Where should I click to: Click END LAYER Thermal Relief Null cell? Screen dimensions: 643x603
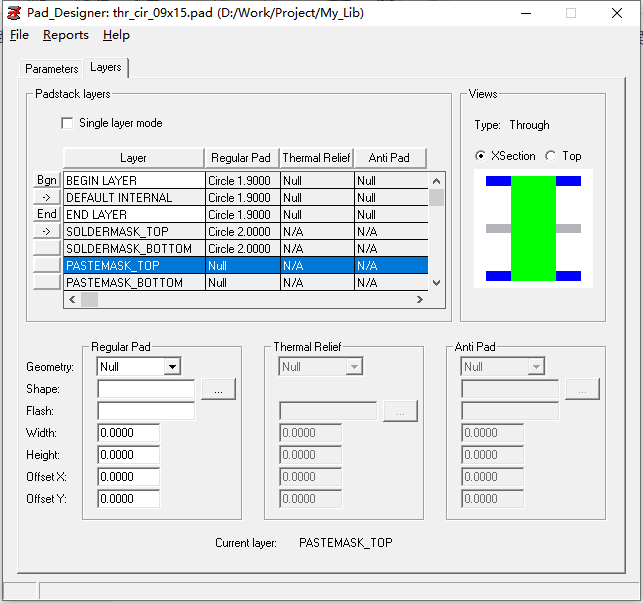[x=317, y=215]
